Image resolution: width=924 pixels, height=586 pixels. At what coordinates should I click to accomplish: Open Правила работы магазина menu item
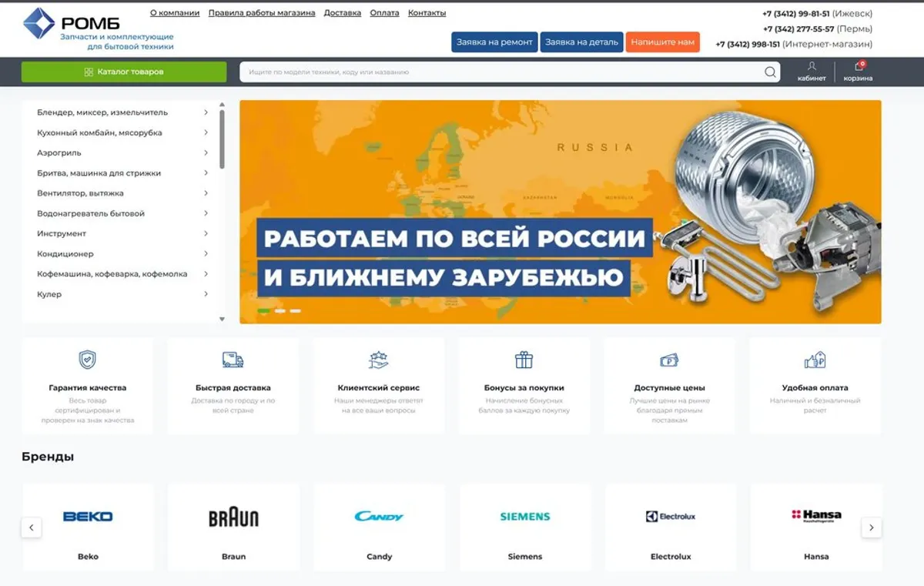coord(262,13)
